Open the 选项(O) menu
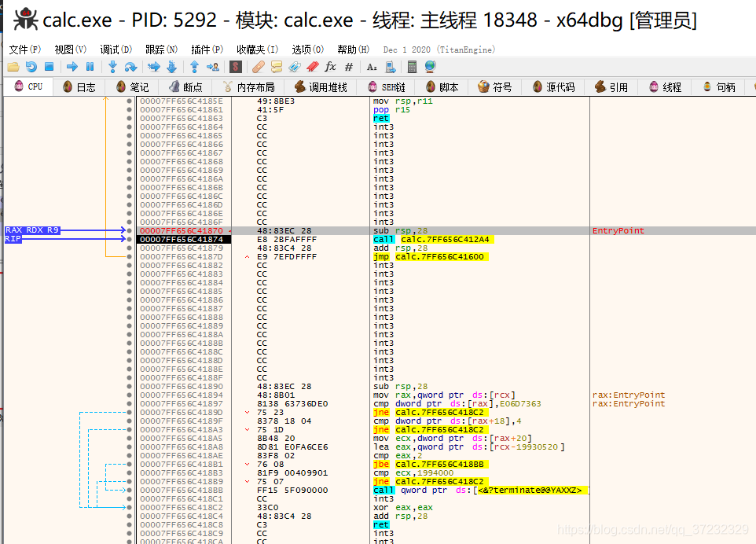Screen dimensions: 756x544 coord(307,50)
